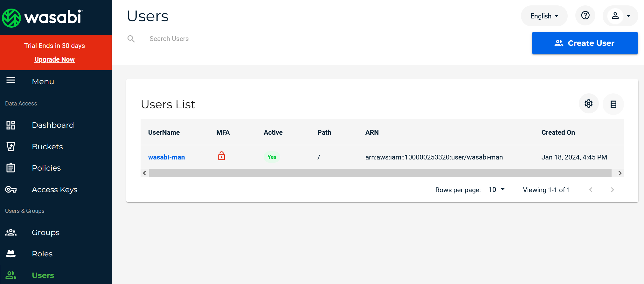Navigate to Access Keys page
The height and width of the screenshot is (284, 644).
tap(54, 190)
